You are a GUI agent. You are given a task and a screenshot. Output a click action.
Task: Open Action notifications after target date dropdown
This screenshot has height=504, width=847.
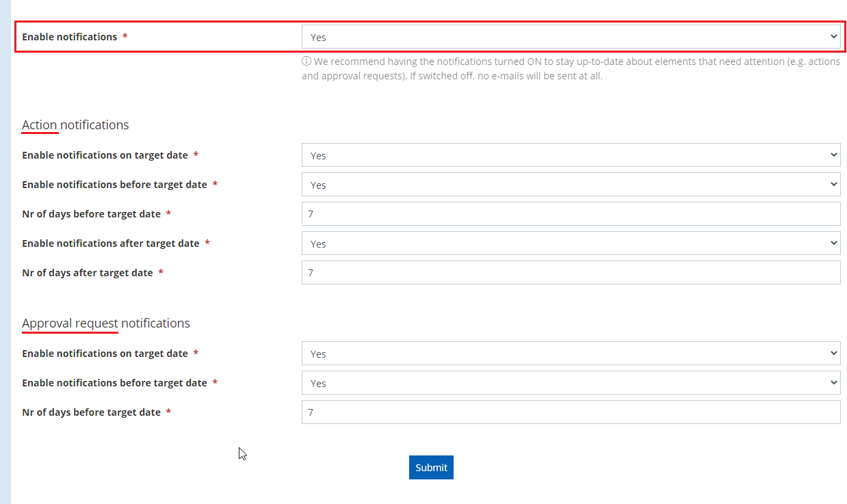coord(571,243)
